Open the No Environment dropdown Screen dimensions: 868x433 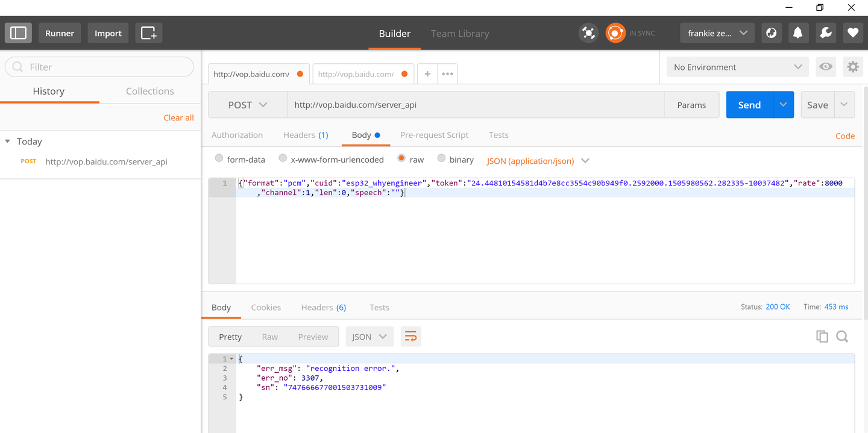(x=738, y=67)
